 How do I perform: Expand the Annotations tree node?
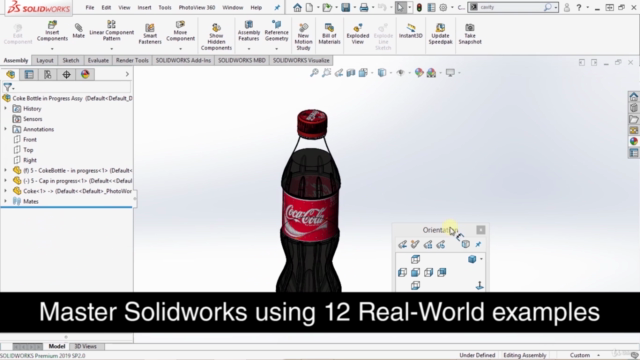pos(5,129)
